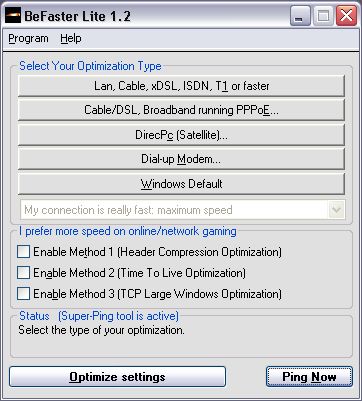The image size is (362, 401).
Task: Select Cable/DSL, Broadband running PPPoE option
Action: click(x=181, y=110)
